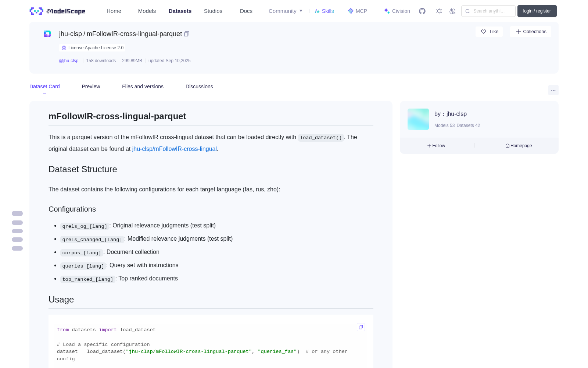The height and width of the screenshot is (368, 588).
Task: Click the mFollowIR-cross-lingual-parquet card heading
Action: (117, 116)
